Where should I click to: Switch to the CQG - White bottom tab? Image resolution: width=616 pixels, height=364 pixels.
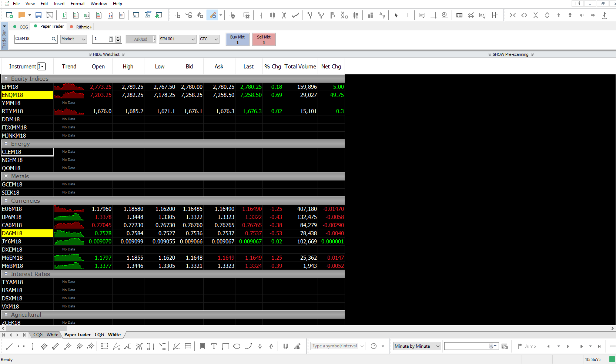[46, 335]
